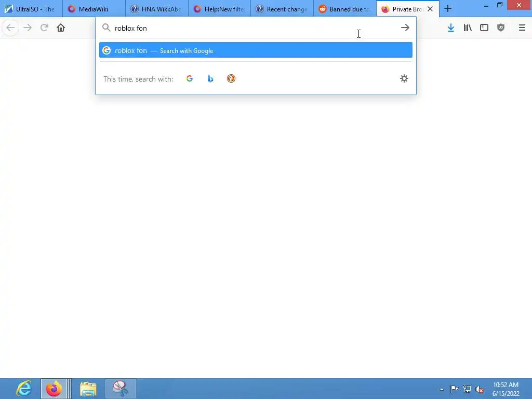The width and height of the screenshot is (532, 399).
Task: Search this time with Google icon
Action: [190, 79]
